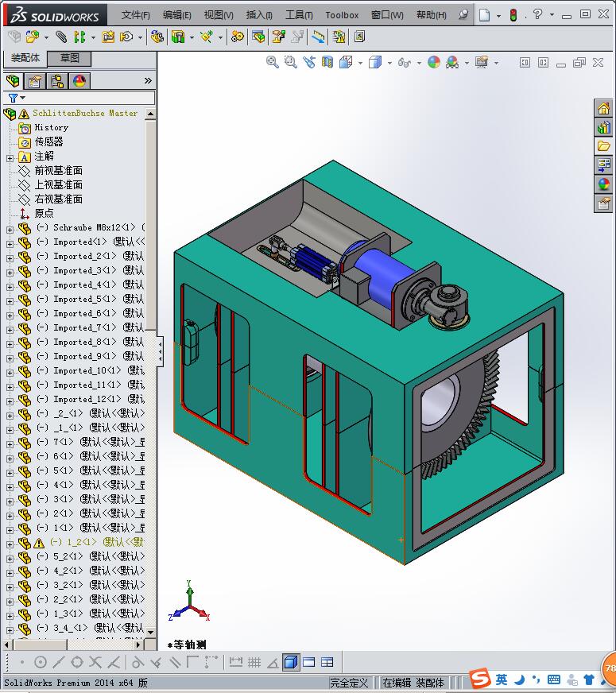Open the PropertyManager tab
Image resolution: width=616 pixels, height=693 pixels.
[34, 81]
